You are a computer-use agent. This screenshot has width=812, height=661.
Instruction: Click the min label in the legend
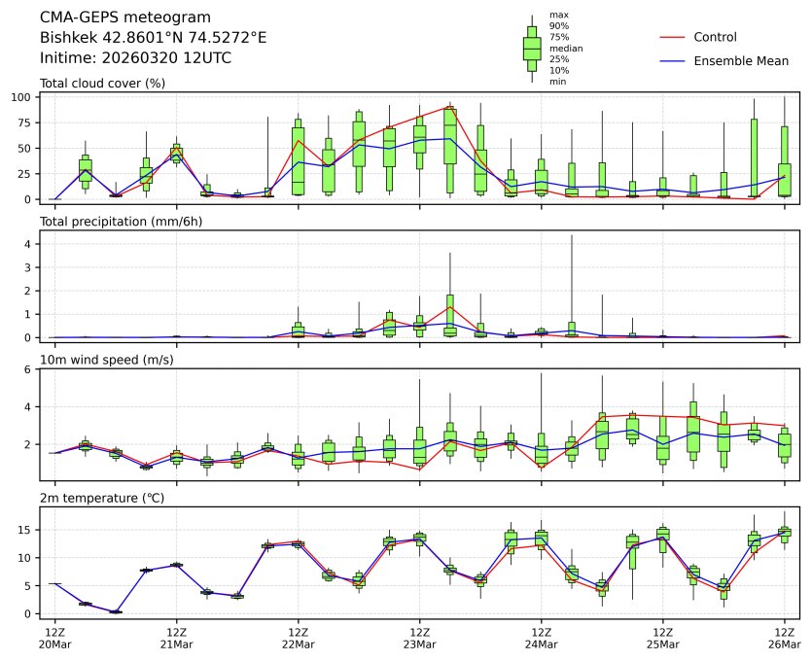(x=557, y=82)
